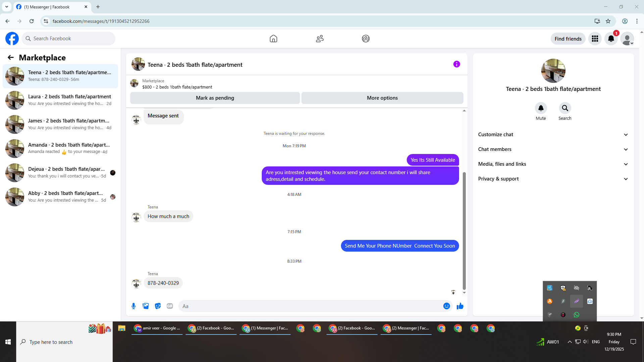
Task: Send a thumbs up like
Action: coord(460,306)
